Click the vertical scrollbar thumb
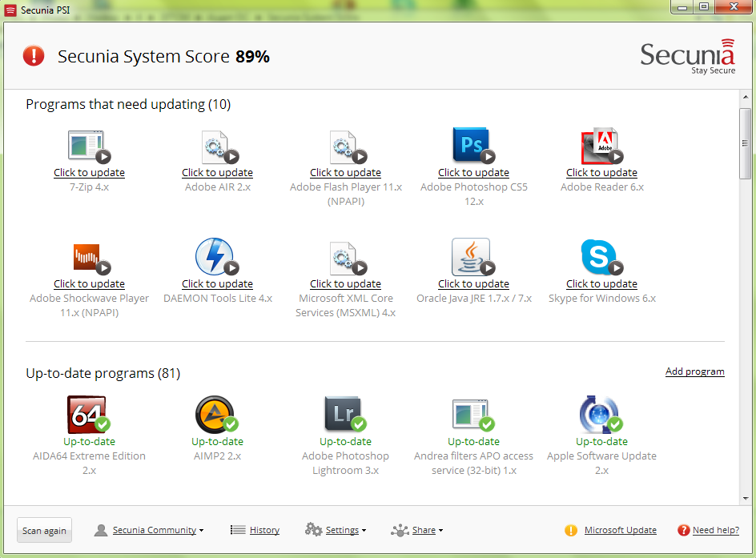Image resolution: width=756 pixels, height=558 pixels. click(746, 143)
